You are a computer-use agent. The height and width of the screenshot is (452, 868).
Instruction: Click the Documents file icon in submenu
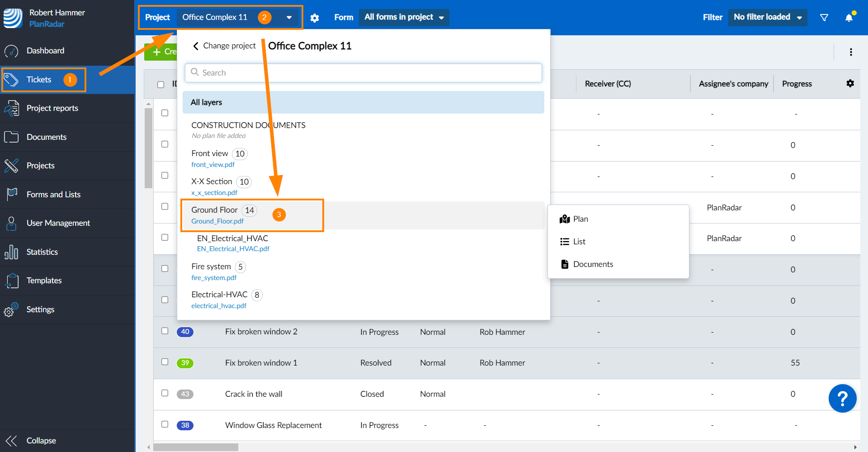(x=565, y=264)
